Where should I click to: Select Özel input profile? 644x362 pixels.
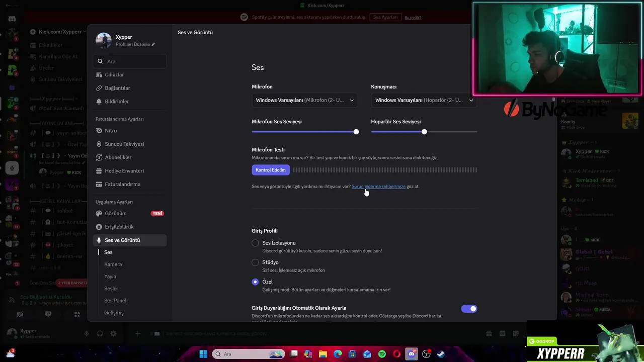[x=255, y=282]
